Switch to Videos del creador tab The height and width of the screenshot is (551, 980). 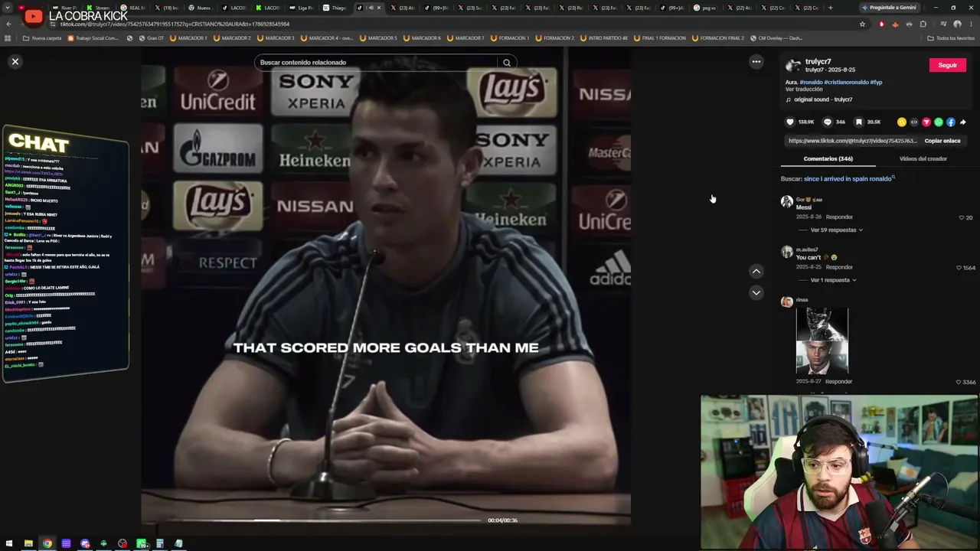click(923, 158)
